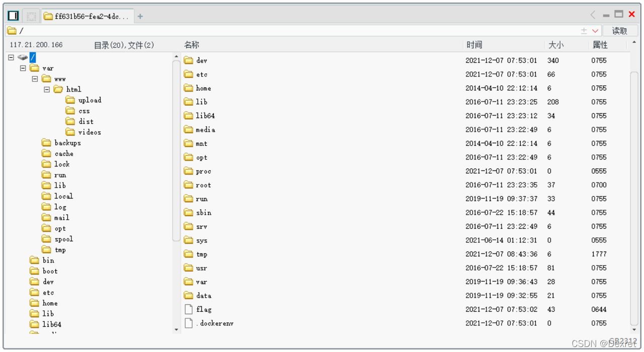Click the log folder icon in the tree
The height and width of the screenshot is (352, 644).
[46, 207]
